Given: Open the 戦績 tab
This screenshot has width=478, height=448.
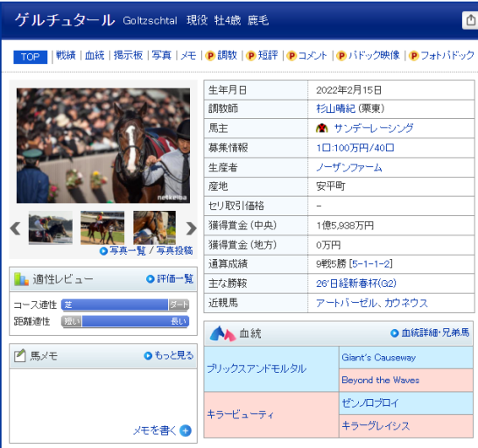Looking at the screenshot, I should 66,55.
